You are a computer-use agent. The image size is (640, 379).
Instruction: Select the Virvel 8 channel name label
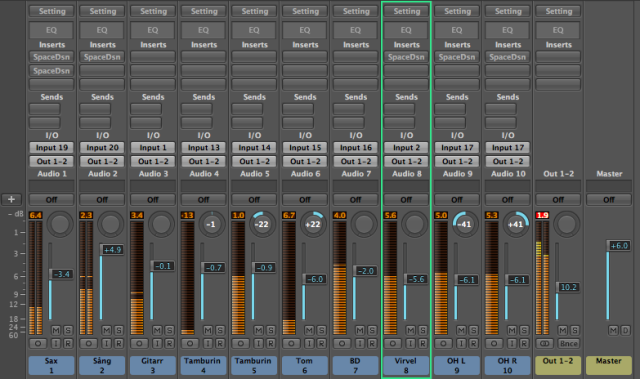[406, 365]
